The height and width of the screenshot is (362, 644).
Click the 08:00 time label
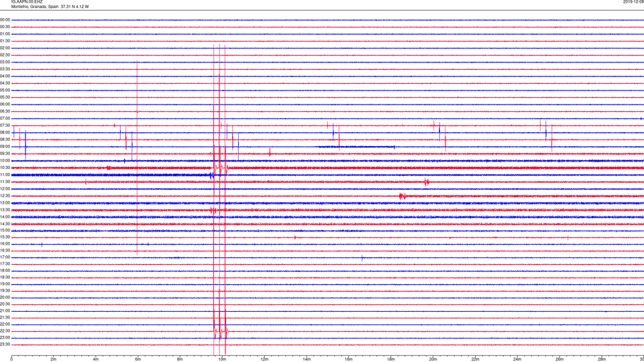pos(5,132)
